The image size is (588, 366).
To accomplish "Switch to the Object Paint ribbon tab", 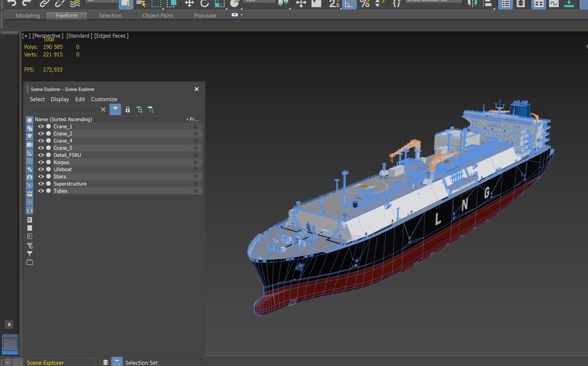I will click(157, 15).
